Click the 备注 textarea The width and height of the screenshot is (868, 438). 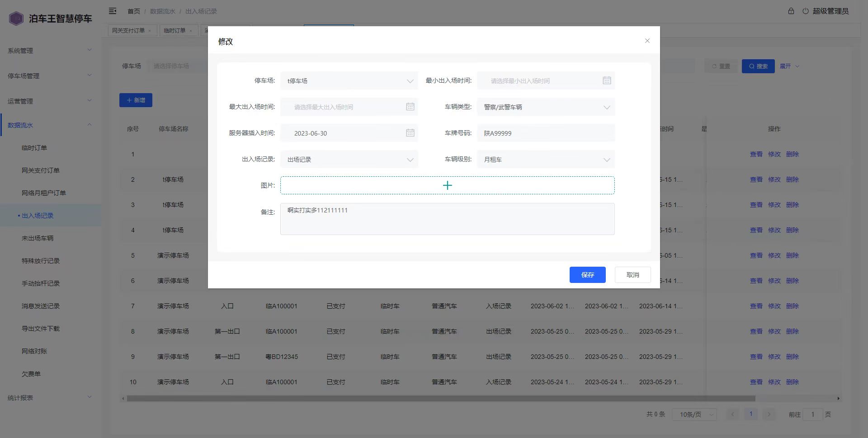[x=448, y=219]
